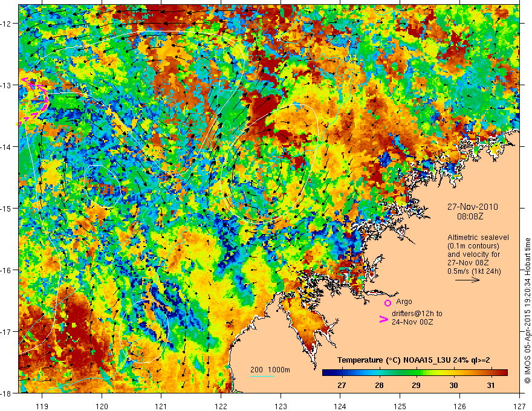Click latitude axis label -16

click(x=6, y=270)
